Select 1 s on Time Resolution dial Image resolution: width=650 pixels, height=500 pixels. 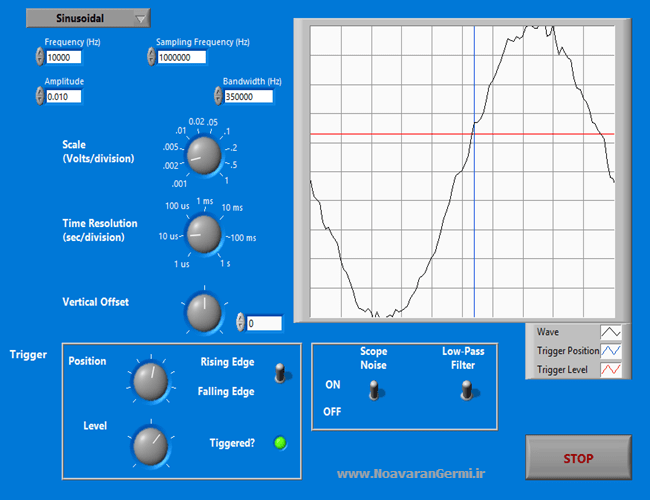tap(225, 263)
